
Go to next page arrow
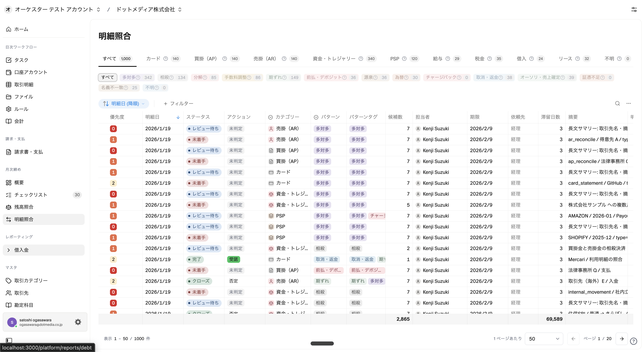point(621,339)
